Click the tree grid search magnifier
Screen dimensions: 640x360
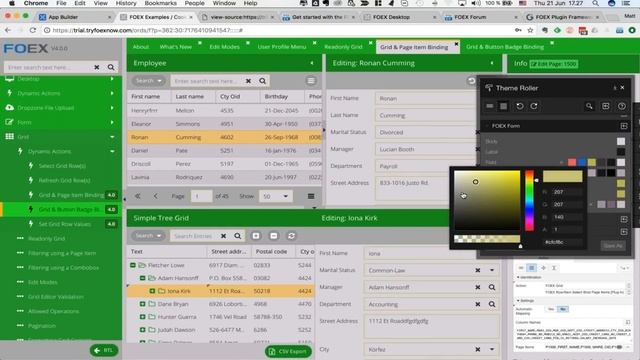238,236
